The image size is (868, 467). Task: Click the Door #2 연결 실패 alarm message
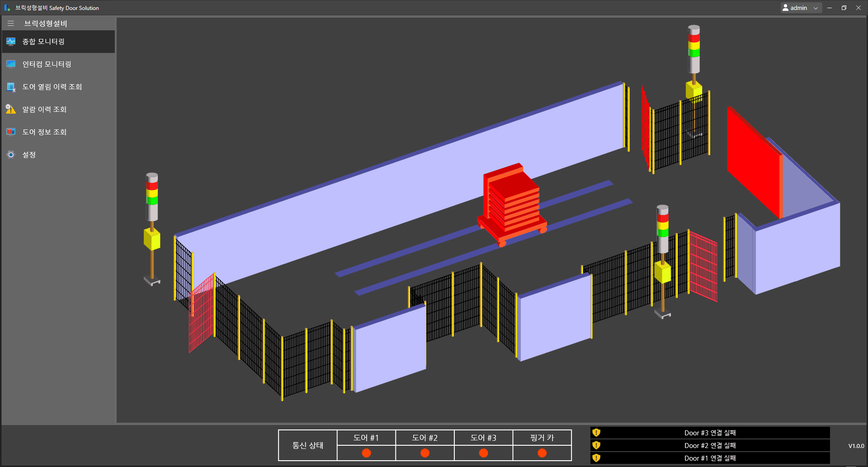(x=710, y=445)
